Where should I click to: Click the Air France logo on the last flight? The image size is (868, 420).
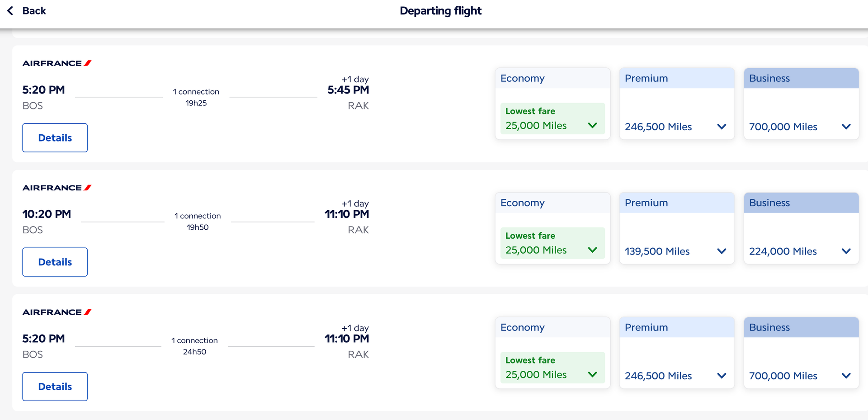click(57, 311)
